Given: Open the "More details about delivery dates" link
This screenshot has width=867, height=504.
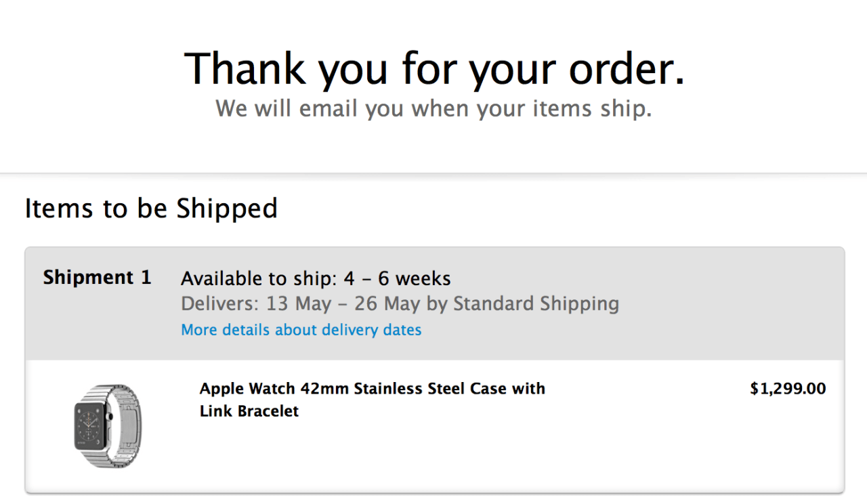Looking at the screenshot, I should coord(301,330).
